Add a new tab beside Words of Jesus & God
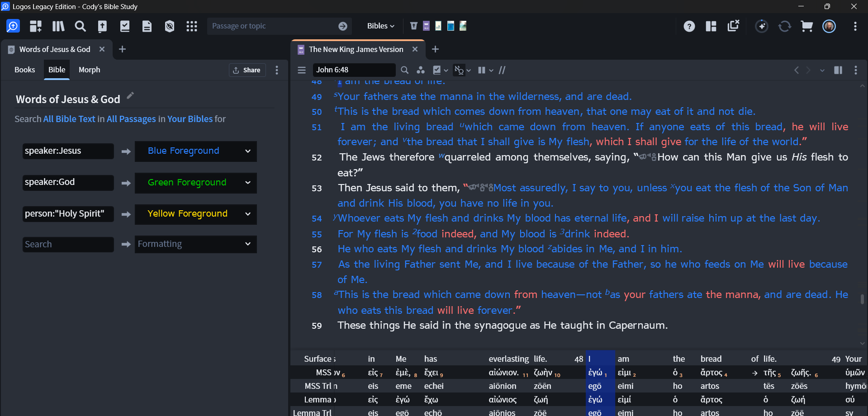The image size is (868, 416). 122,49
